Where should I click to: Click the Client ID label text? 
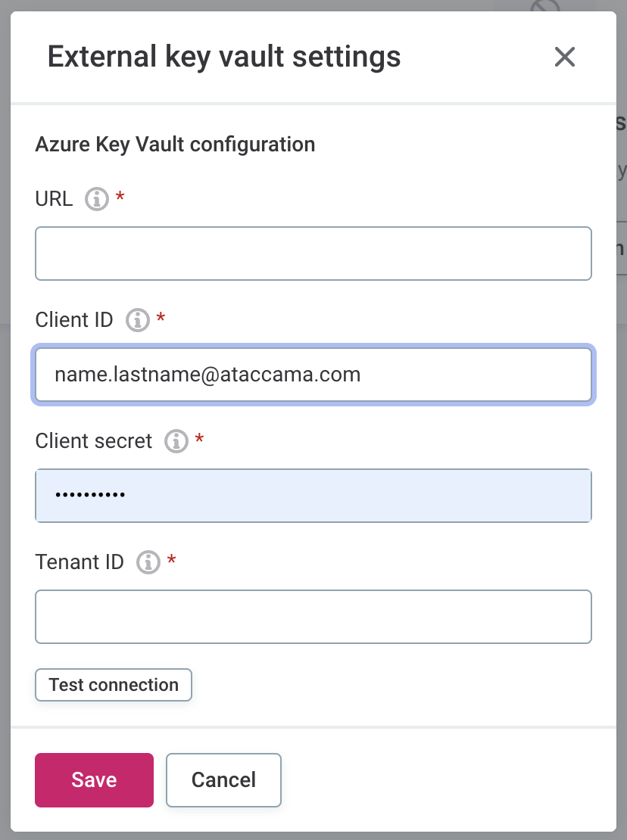coord(74,320)
